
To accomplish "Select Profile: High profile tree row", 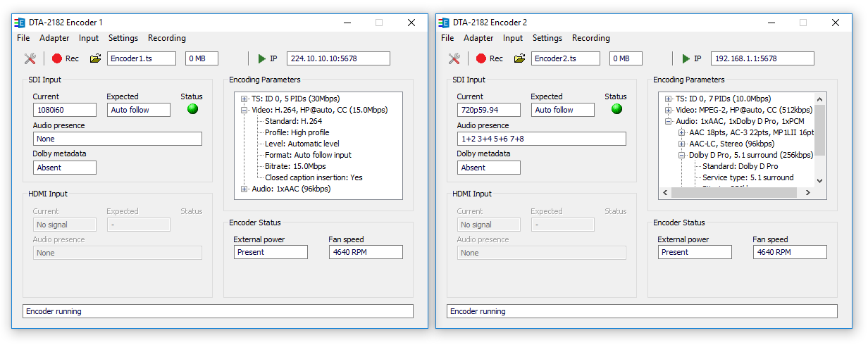I will coord(297,132).
